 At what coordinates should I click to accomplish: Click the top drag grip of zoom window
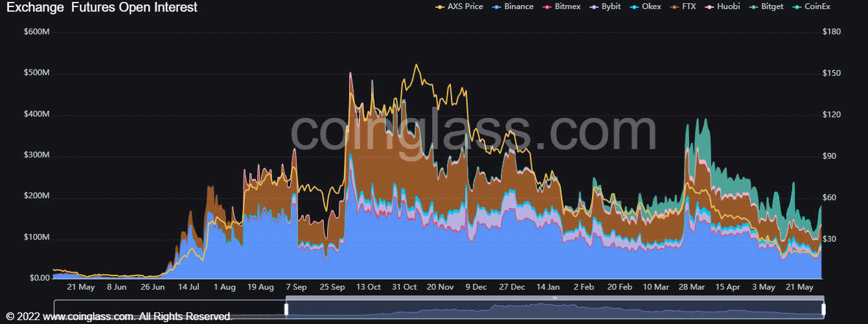click(x=554, y=297)
